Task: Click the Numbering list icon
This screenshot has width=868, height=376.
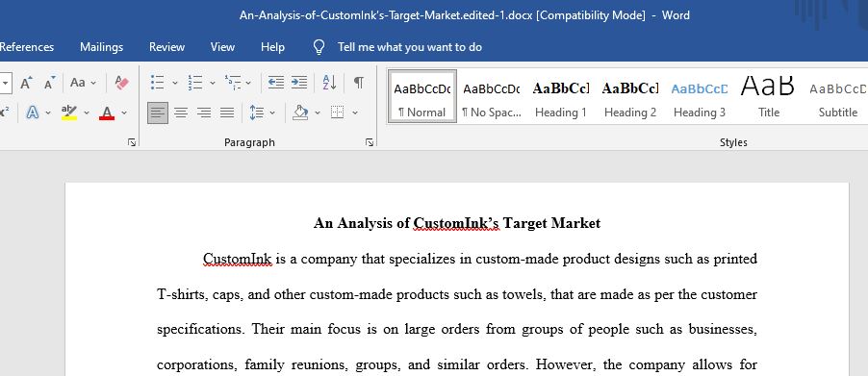Action: (x=194, y=83)
